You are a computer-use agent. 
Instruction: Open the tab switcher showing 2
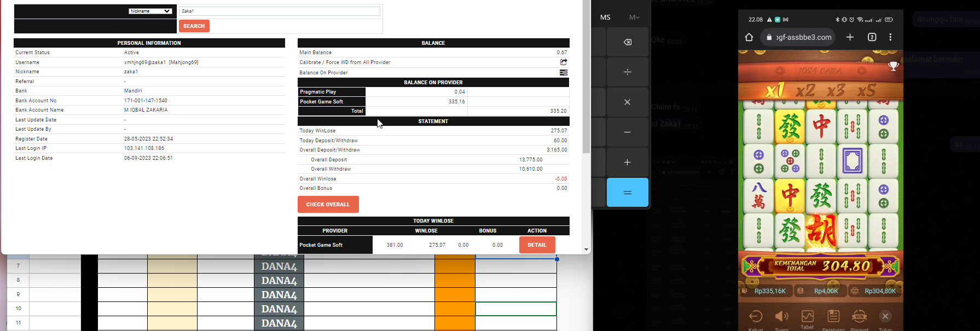click(x=872, y=37)
